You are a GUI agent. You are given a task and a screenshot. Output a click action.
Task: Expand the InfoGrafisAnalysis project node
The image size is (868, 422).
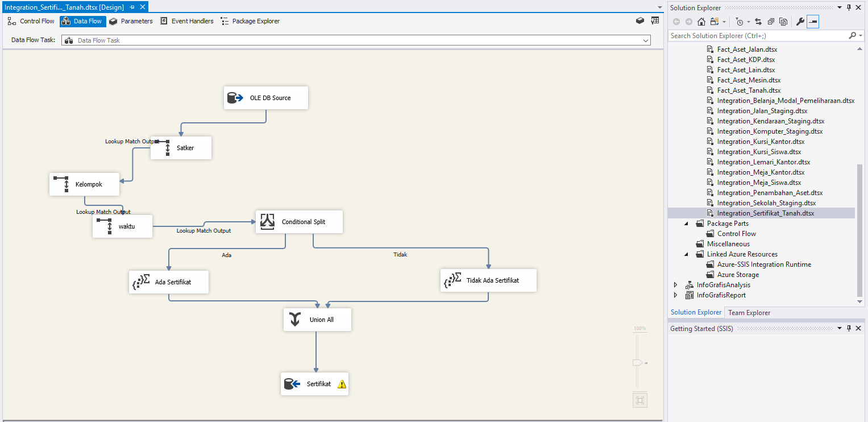675,285
